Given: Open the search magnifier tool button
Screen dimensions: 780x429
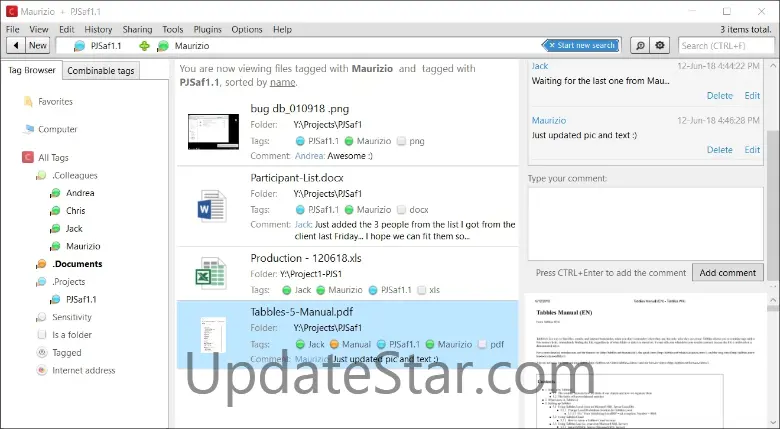Looking at the screenshot, I should click(640, 46).
